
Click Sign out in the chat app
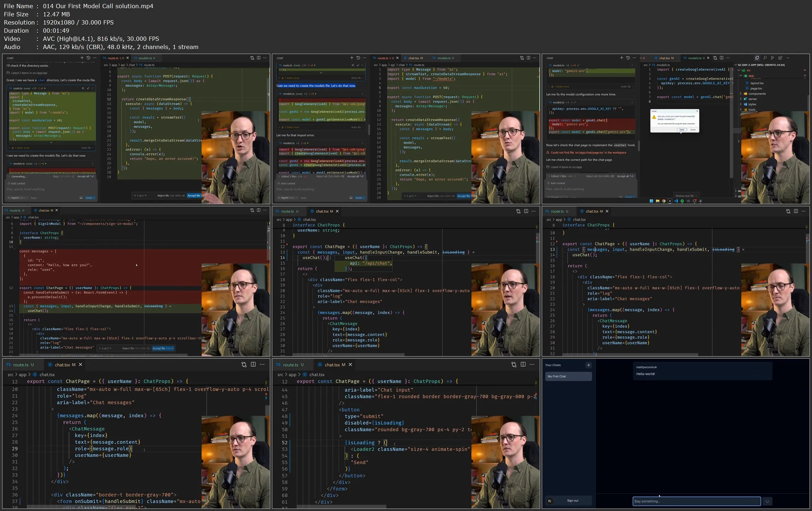572,501
